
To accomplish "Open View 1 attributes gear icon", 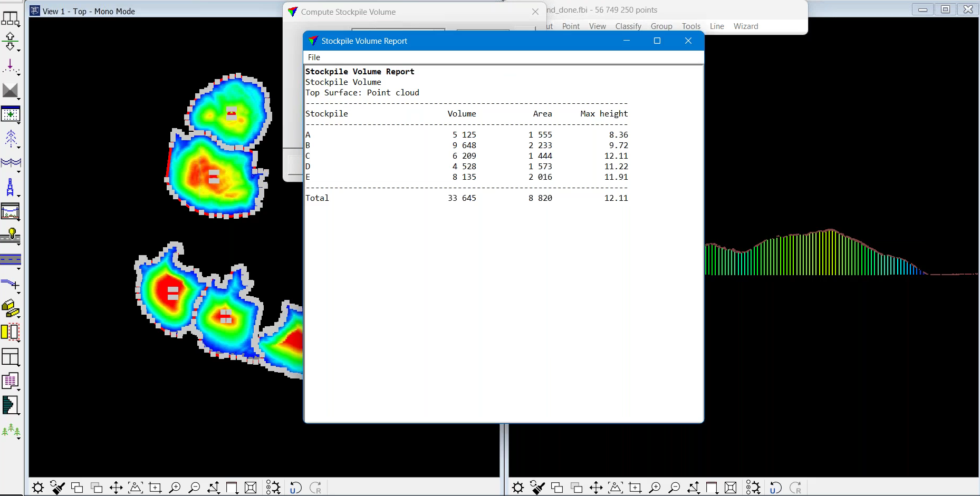I will click(x=38, y=488).
